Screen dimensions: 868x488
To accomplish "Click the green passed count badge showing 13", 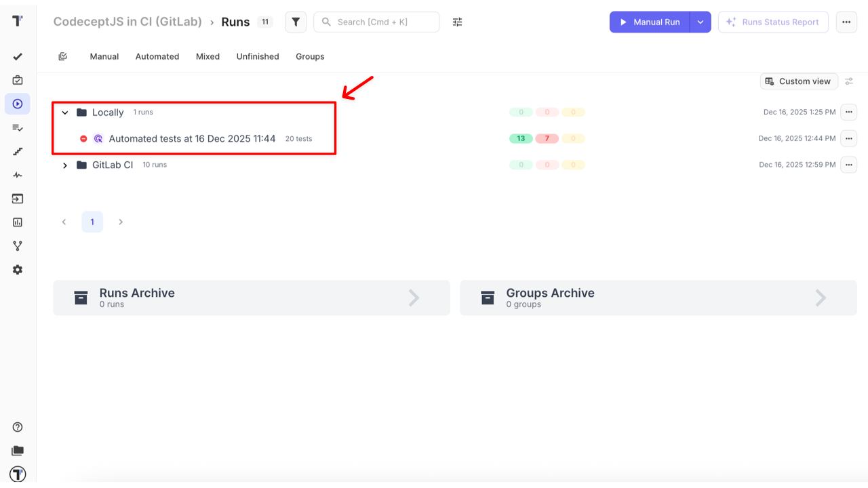I will pos(521,138).
